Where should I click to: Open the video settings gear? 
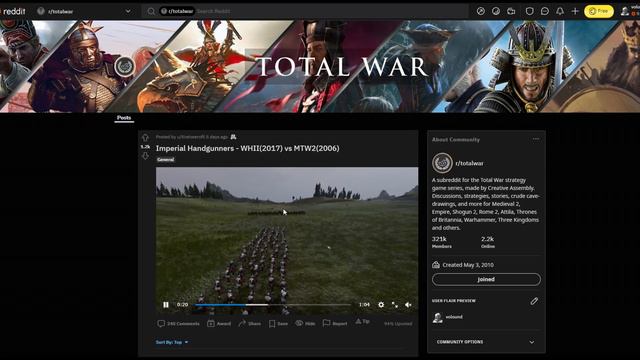[x=381, y=304]
